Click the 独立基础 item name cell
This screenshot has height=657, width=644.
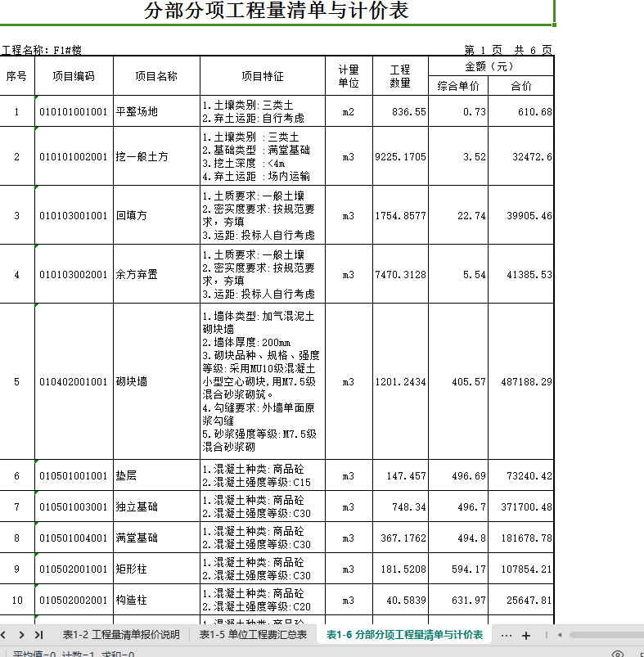157,506
